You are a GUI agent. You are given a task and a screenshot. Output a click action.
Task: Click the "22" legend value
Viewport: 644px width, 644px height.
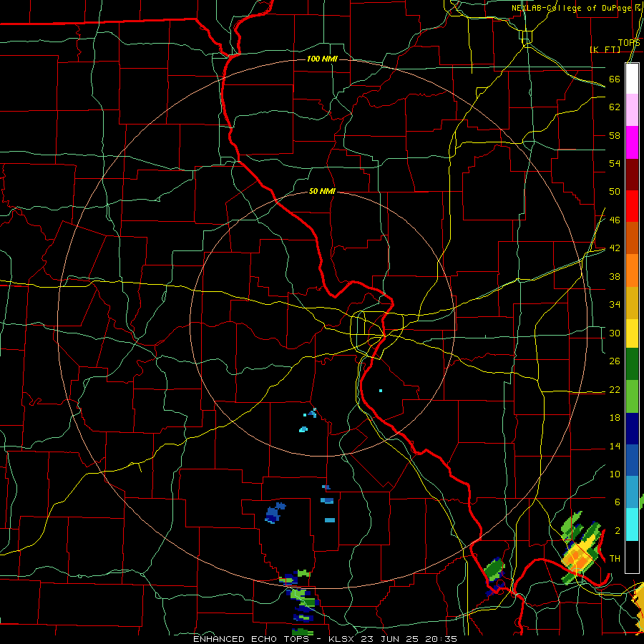click(x=615, y=390)
